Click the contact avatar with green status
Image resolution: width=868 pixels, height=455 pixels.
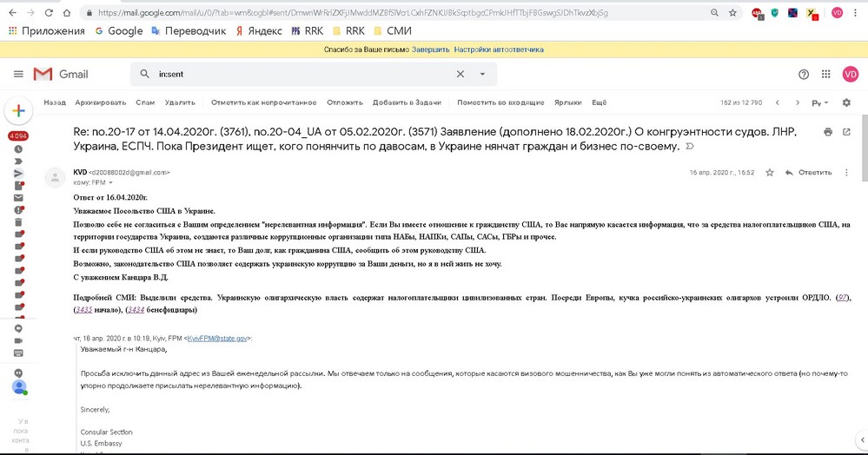(x=19, y=387)
